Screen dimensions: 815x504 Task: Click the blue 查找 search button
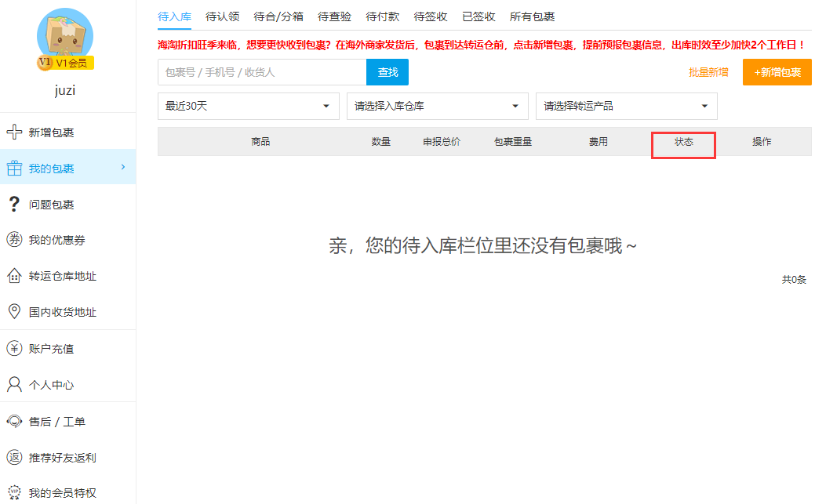click(x=387, y=72)
